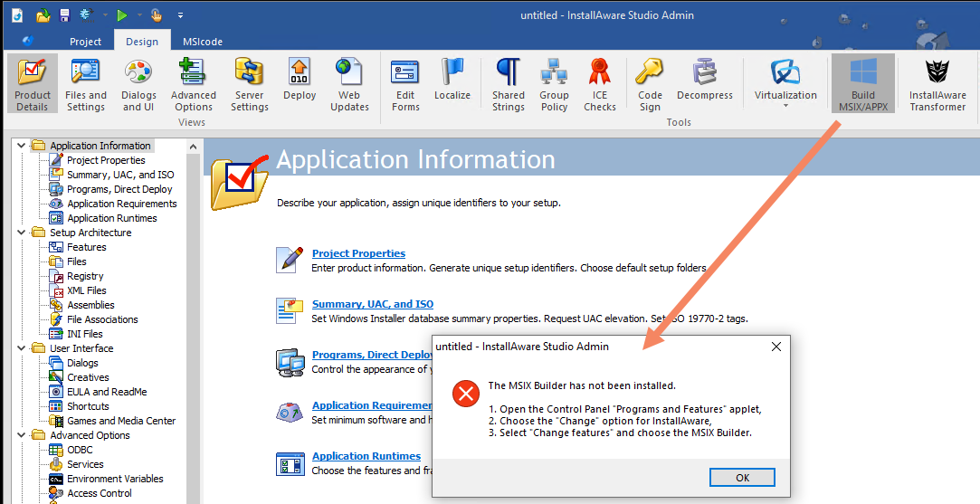Open the Project Properties link
980x504 pixels.
coord(358,253)
